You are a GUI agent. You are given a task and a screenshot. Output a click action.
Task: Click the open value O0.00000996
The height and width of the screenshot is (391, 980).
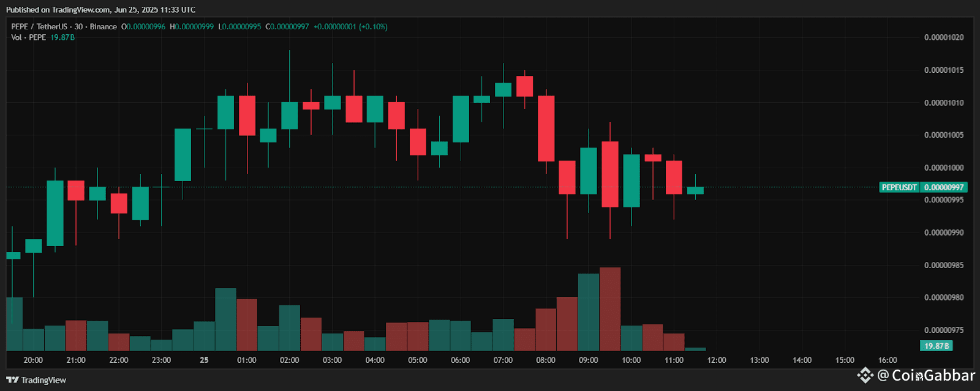pyautogui.click(x=143, y=27)
